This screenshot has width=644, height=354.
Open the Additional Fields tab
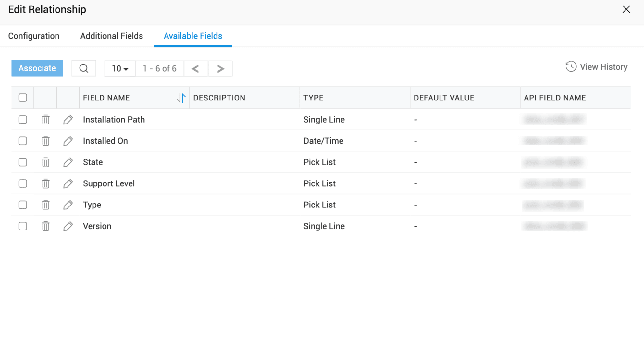coord(111,36)
